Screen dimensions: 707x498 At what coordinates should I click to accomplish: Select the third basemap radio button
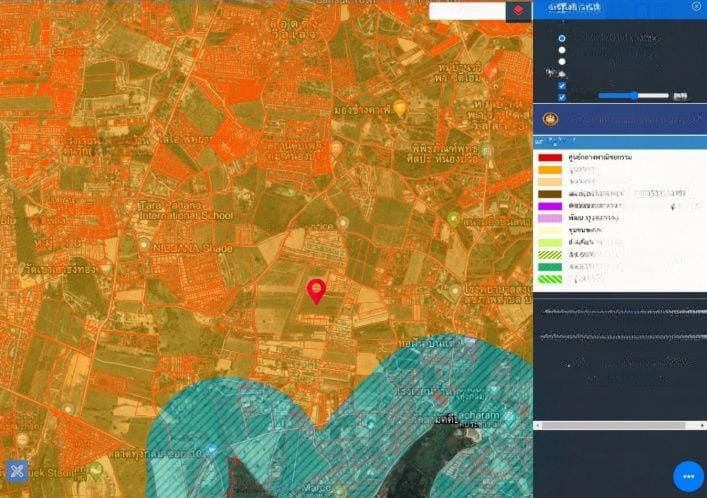click(x=562, y=62)
